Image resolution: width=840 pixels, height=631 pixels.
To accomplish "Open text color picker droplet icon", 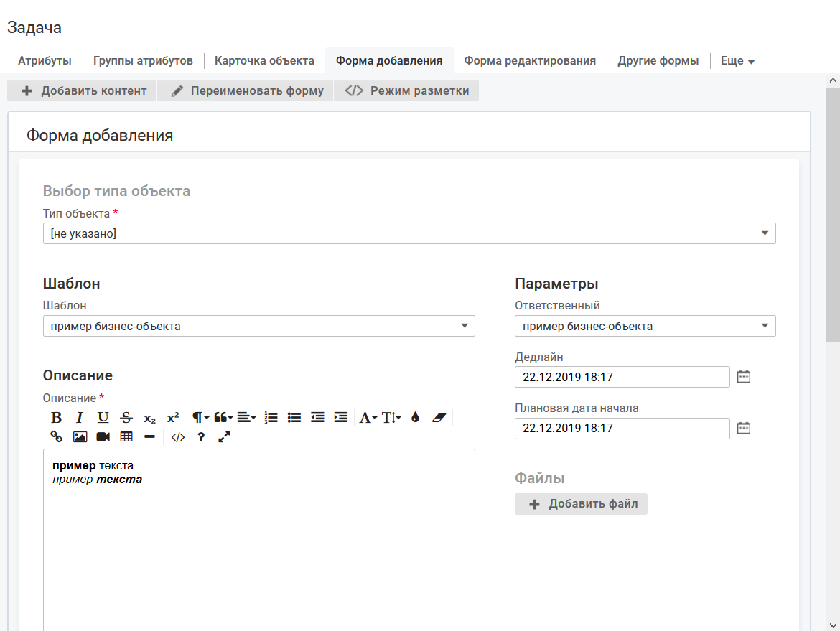I will pos(415,418).
